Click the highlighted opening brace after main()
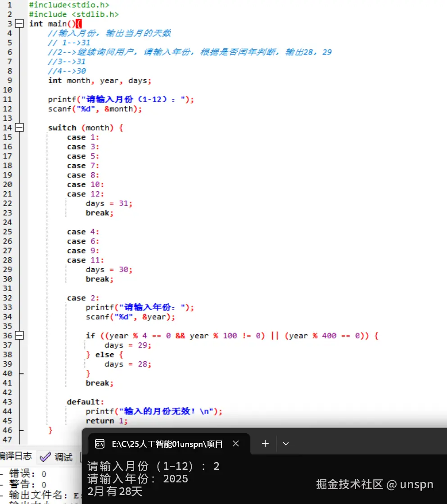447x504 pixels. 79,24
